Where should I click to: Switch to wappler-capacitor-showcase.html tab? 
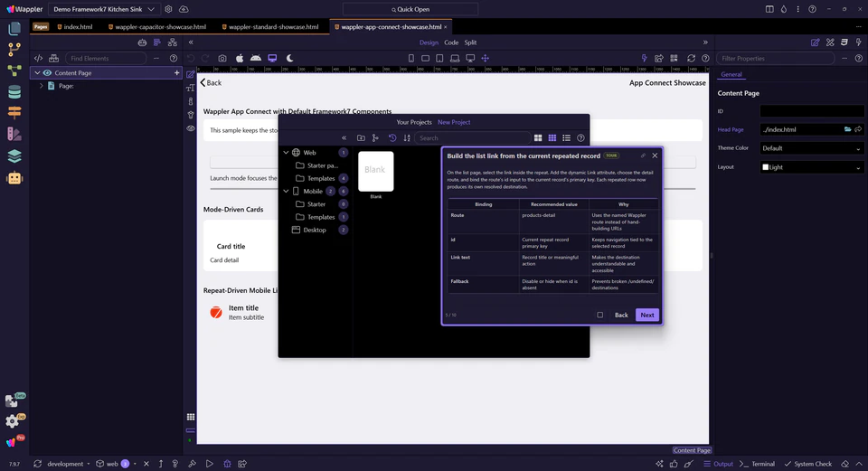pos(157,26)
